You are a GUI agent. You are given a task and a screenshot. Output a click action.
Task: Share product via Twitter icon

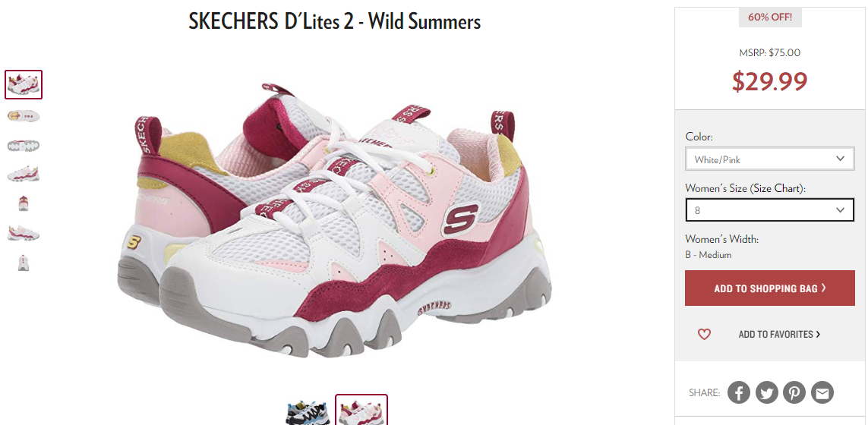767,392
